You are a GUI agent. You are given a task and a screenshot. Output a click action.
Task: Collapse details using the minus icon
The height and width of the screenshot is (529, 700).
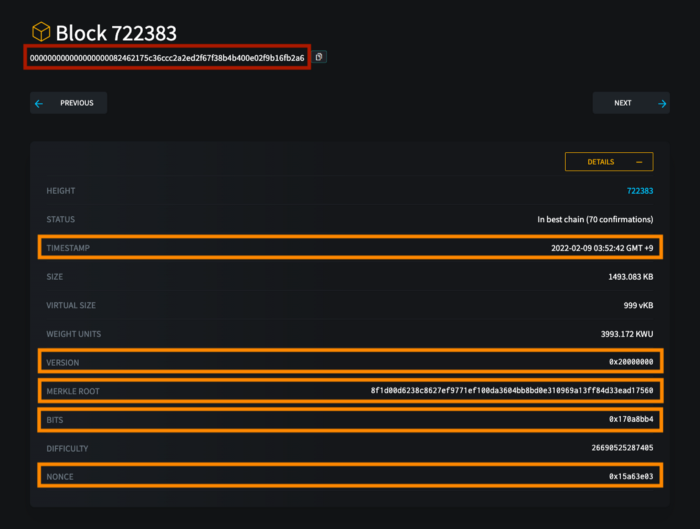coord(639,162)
